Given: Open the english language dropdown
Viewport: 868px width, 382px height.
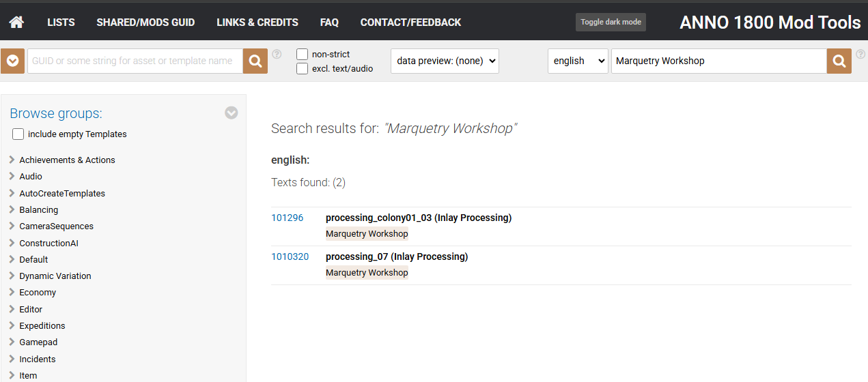Looking at the screenshot, I should point(578,61).
